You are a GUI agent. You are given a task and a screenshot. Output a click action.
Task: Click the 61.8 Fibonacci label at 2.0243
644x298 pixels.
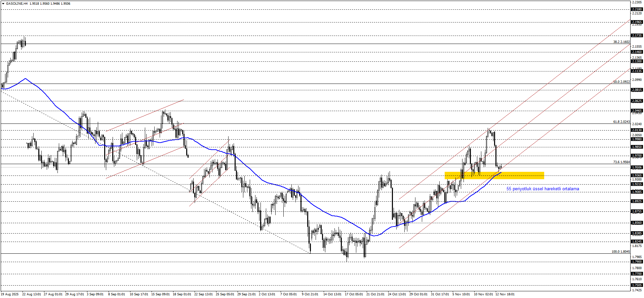621,122
